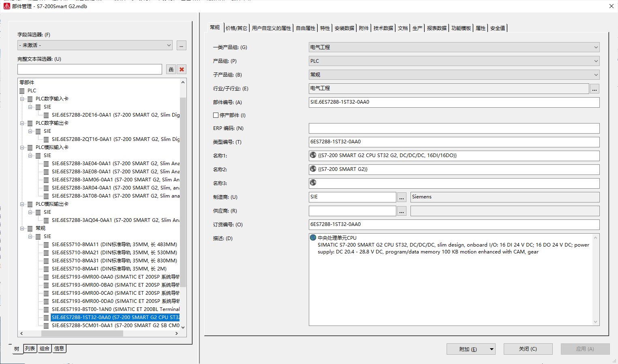Click the PLC模拟输入卡 folder icon
Viewport: 618px width, 364px height.
point(30,147)
